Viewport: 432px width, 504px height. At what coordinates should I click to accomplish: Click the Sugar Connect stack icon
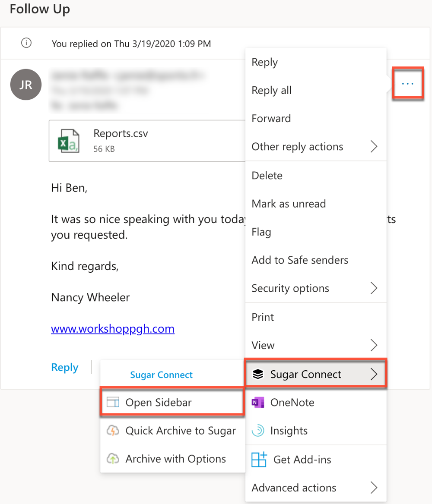pos(258,374)
